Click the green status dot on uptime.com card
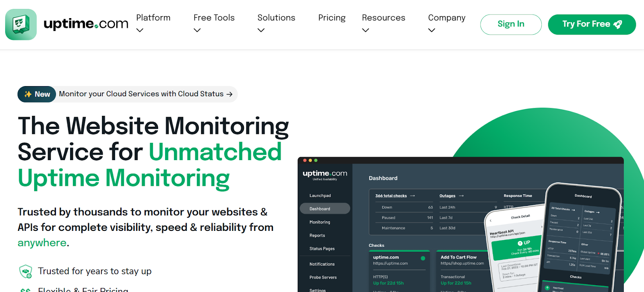644x292 pixels. click(423, 258)
